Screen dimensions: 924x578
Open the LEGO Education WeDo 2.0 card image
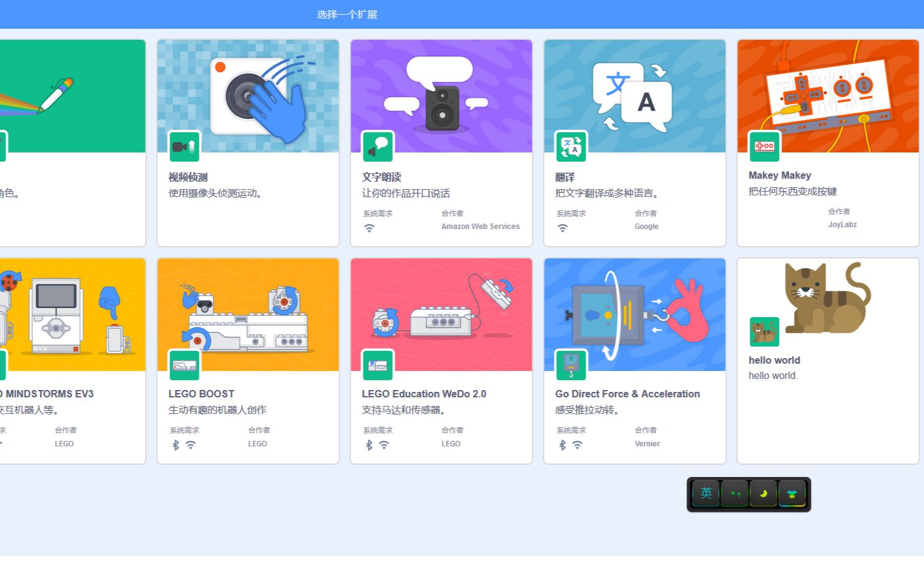point(441,315)
